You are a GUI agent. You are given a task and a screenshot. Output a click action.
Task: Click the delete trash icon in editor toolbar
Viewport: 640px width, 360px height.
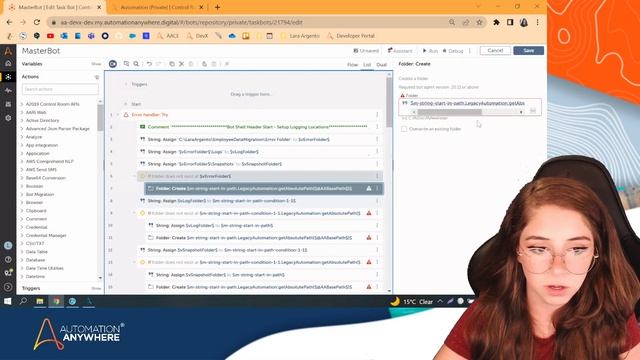point(214,64)
